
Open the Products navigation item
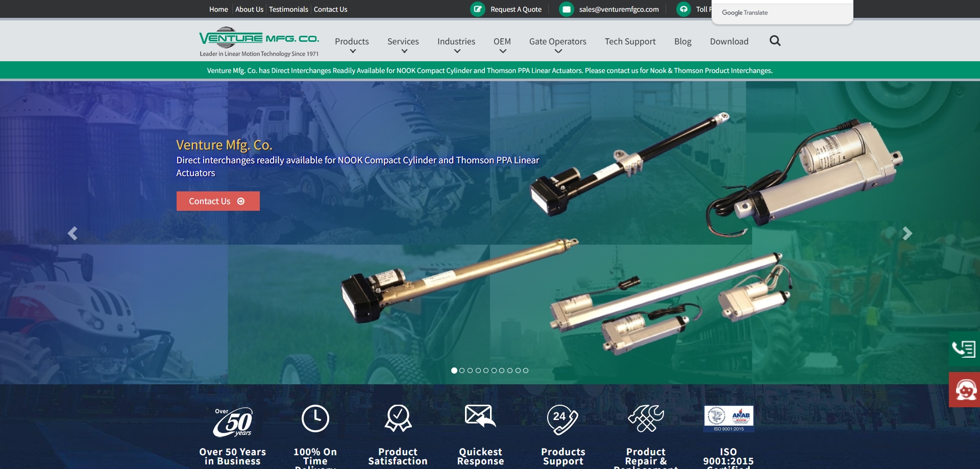pos(352,41)
